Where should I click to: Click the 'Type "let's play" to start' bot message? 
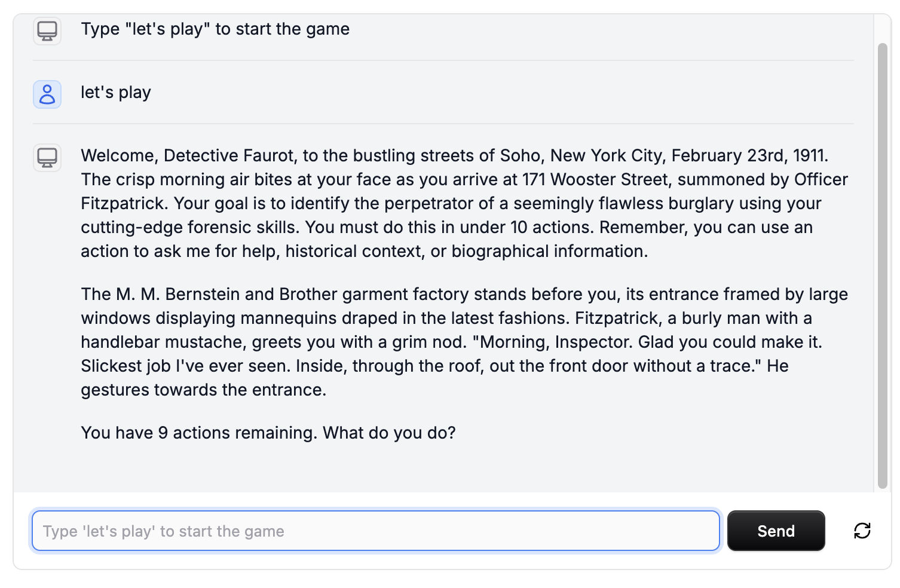(x=215, y=29)
